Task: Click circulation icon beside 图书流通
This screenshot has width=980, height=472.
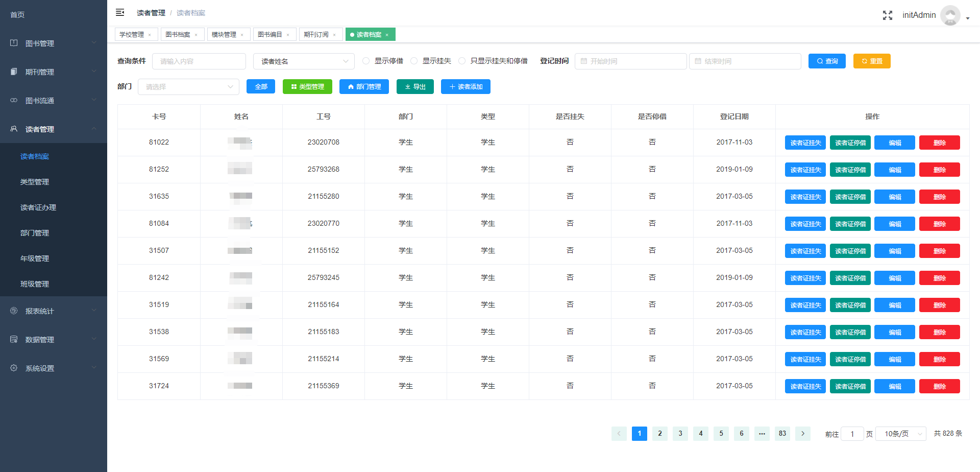Action: click(x=14, y=100)
